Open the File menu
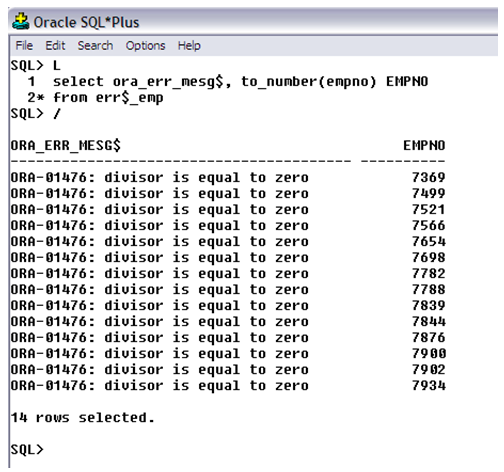The width and height of the screenshot is (504, 472). (24, 46)
